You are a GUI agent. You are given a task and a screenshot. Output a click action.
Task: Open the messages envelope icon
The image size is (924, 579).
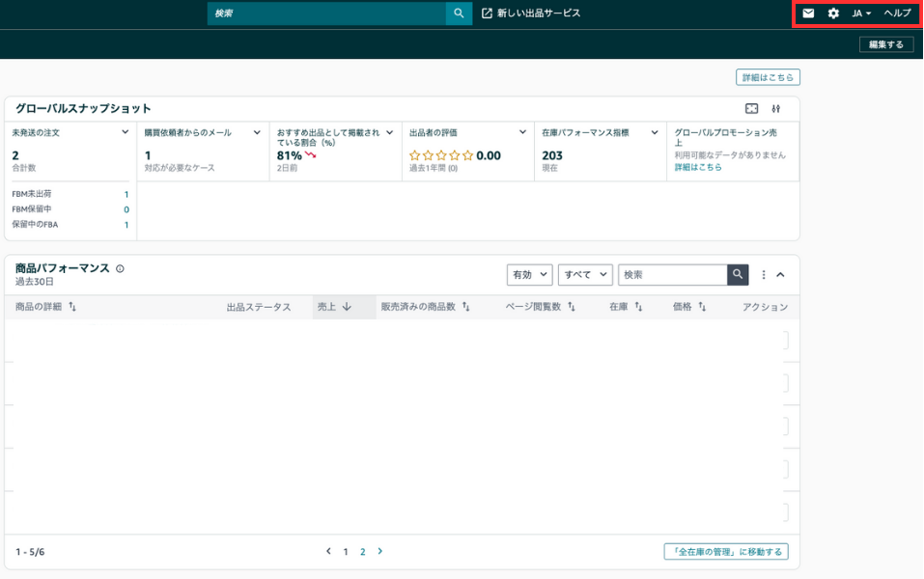click(808, 14)
